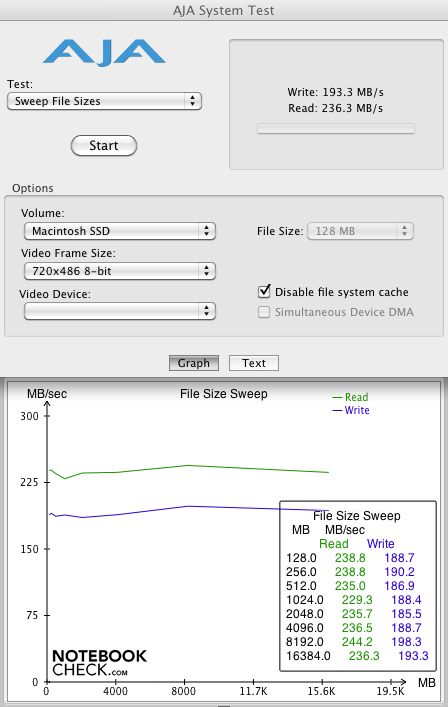
Task: Click the AJA logo
Action: click(104, 53)
